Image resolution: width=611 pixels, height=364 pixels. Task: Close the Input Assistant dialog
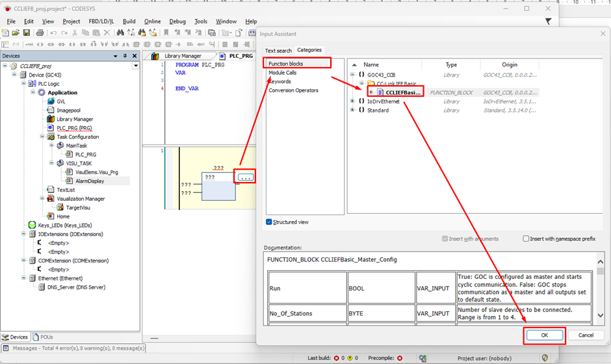pyautogui.click(x=603, y=34)
